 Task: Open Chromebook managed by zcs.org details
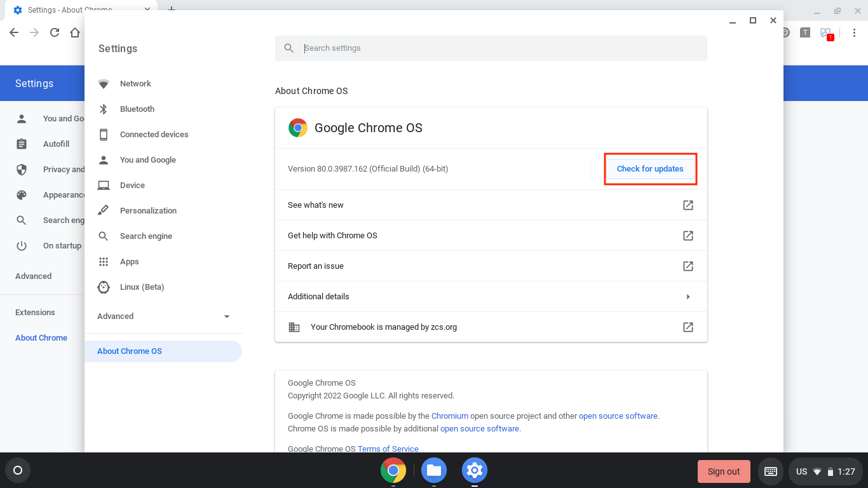click(x=491, y=327)
